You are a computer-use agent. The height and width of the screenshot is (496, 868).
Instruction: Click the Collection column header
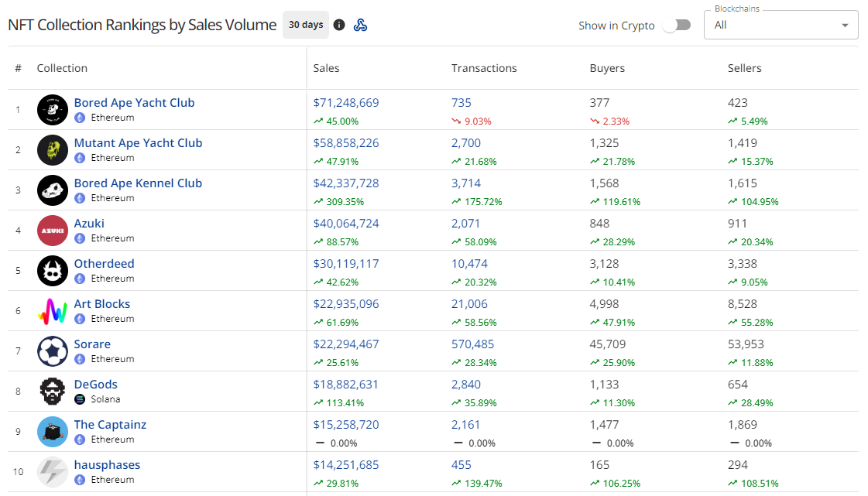(x=62, y=68)
